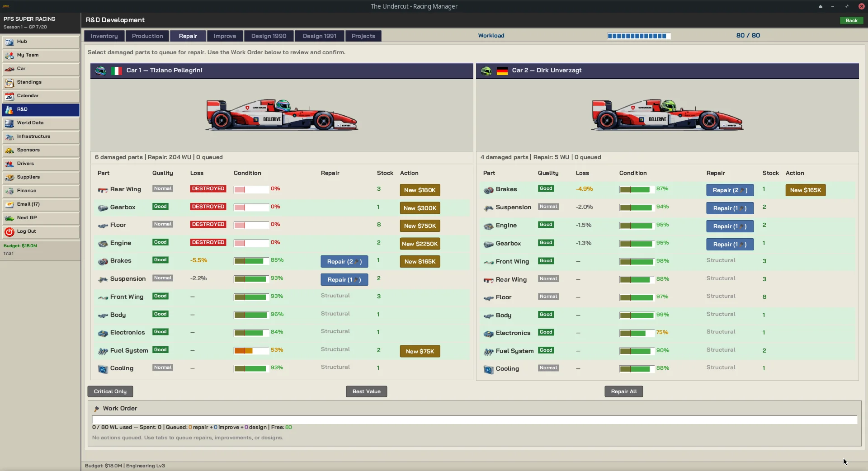This screenshot has width=868, height=471.
Task: Click the Workload progress bar
Action: [638, 36]
